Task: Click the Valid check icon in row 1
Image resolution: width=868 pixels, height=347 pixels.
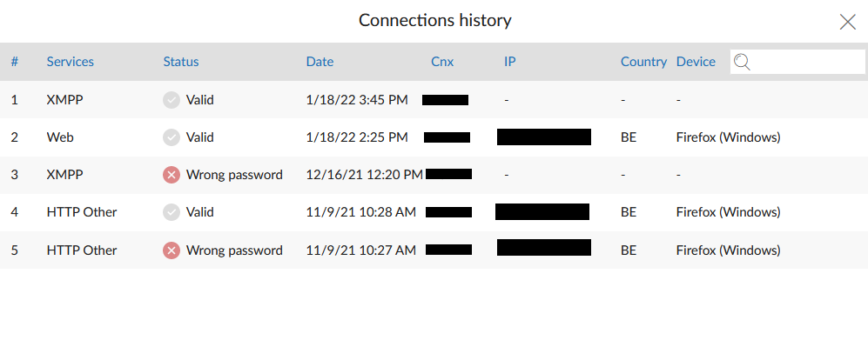Action: pyautogui.click(x=172, y=100)
